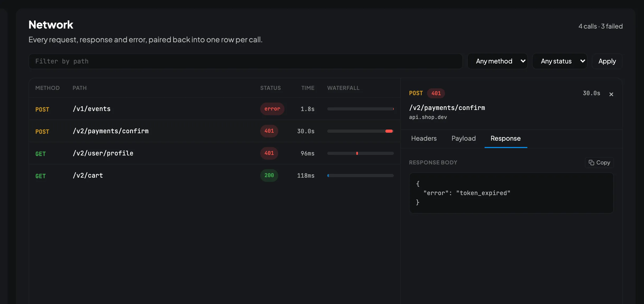Open the /v2/user/profile request

(215, 153)
